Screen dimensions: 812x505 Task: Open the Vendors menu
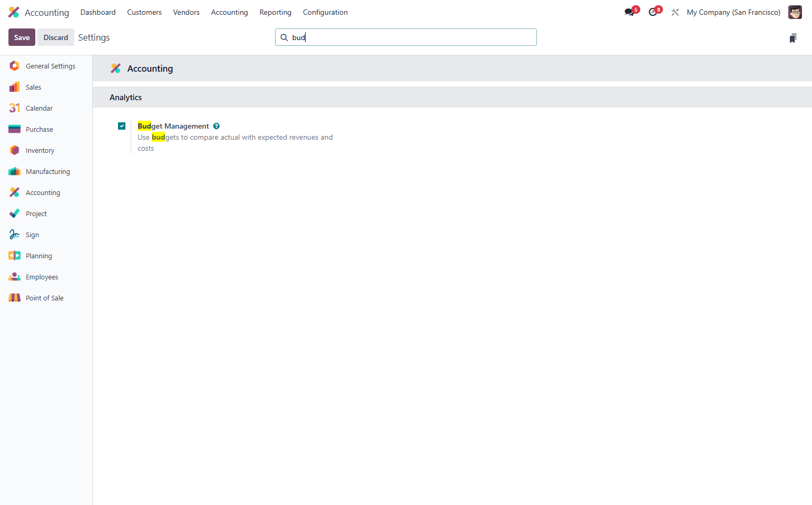[187, 12]
